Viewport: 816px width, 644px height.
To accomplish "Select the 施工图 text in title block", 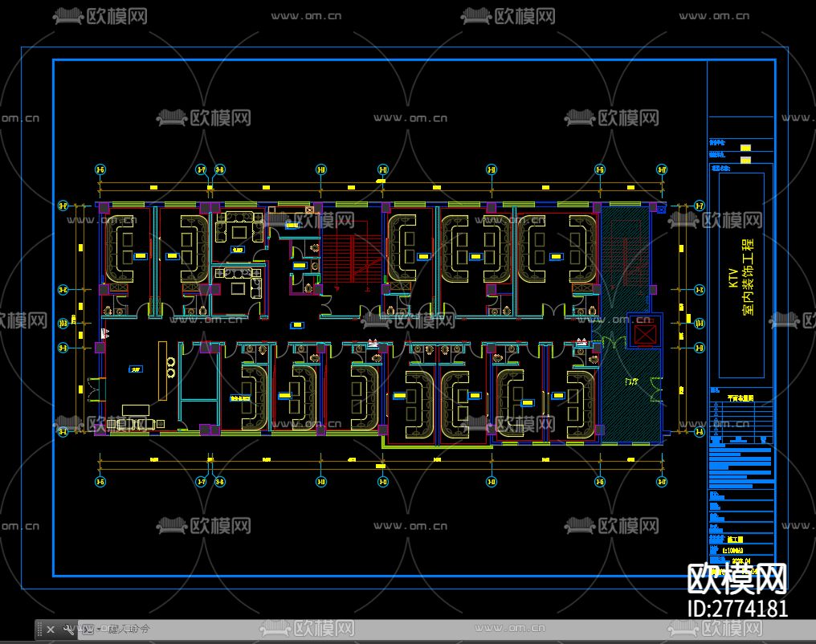I will coord(736,540).
